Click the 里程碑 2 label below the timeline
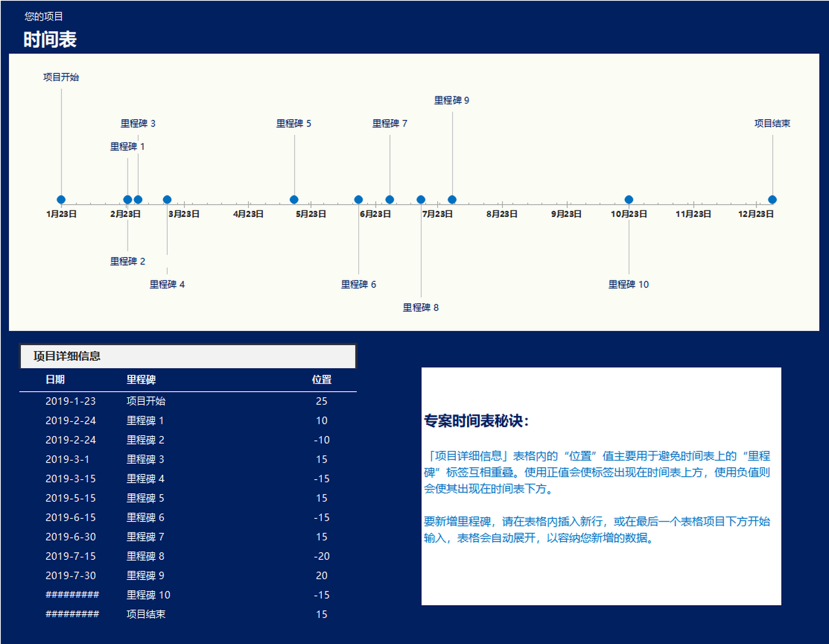 127,261
